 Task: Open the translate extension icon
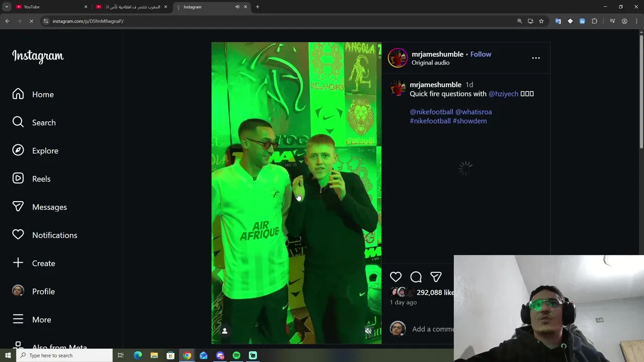tap(558, 21)
